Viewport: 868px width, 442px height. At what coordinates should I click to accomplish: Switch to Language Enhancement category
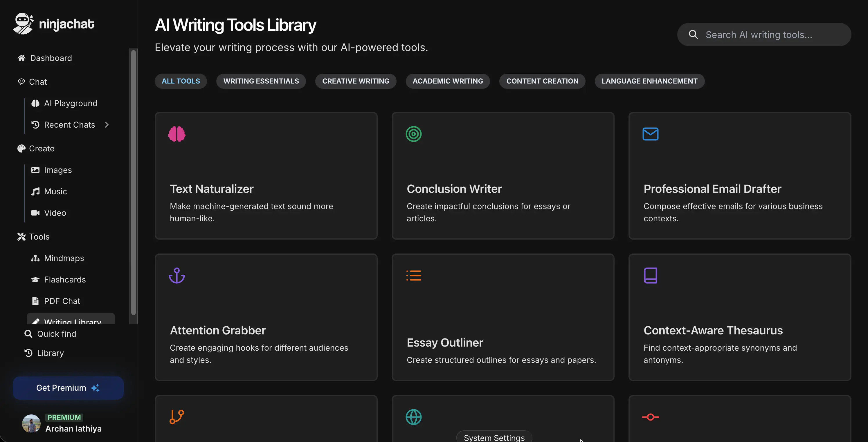click(649, 81)
